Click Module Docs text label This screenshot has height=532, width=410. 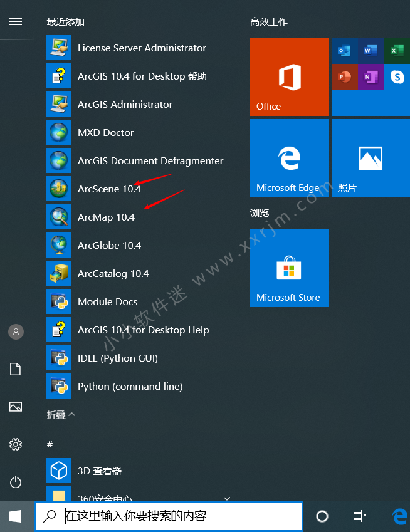(108, 301)
